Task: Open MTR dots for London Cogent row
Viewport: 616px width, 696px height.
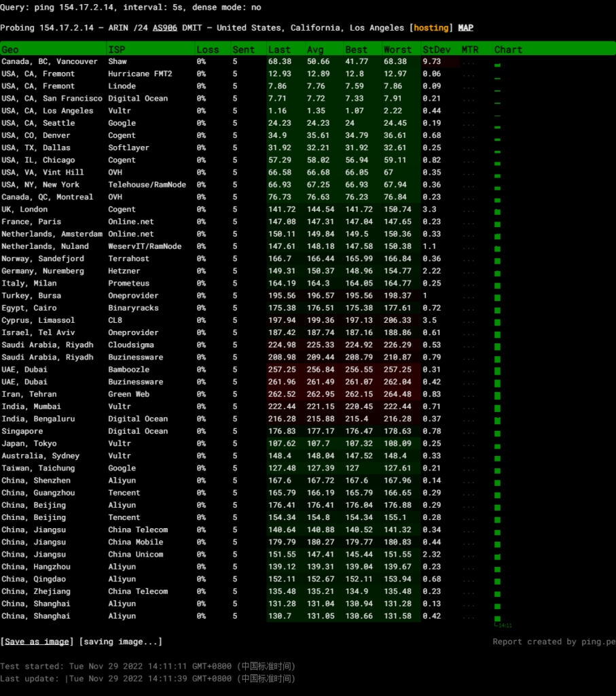Action: coord(469,210)
